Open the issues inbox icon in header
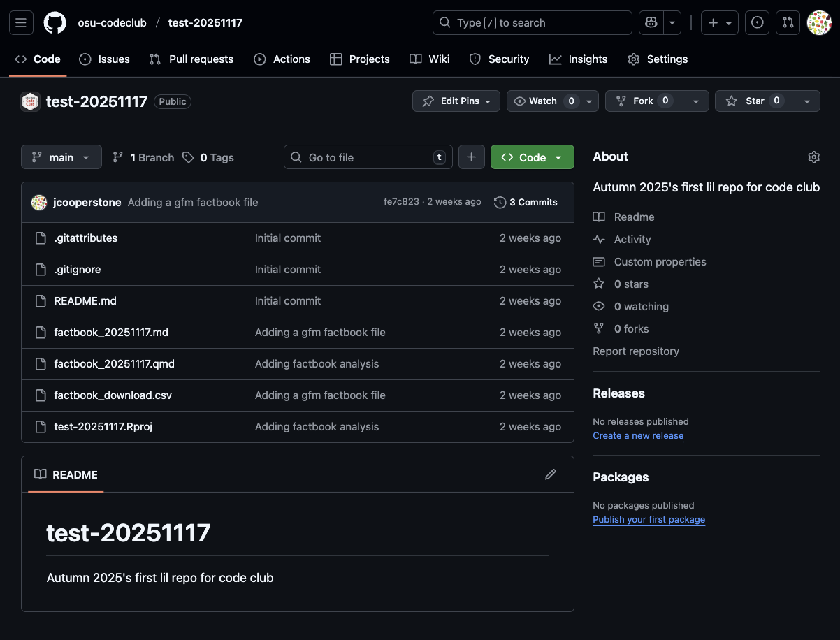840x640 pixels. [x=757, y=22]
